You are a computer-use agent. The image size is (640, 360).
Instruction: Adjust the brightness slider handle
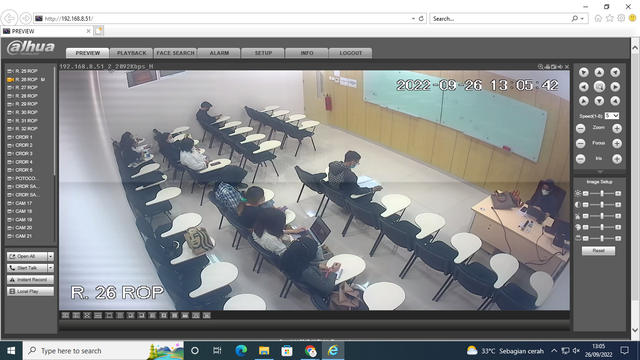(x=602, y=193)
